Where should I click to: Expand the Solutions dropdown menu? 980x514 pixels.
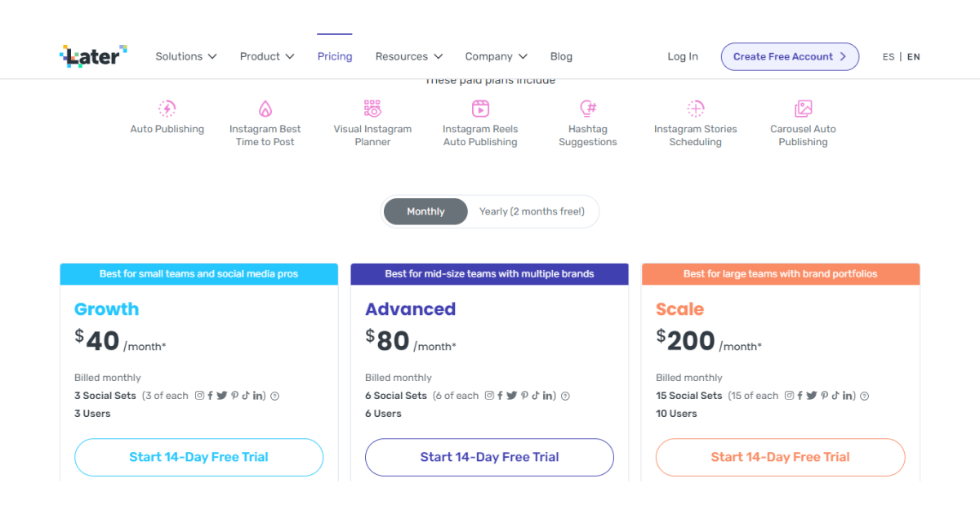pyautogui.click(x=186, y=56)
